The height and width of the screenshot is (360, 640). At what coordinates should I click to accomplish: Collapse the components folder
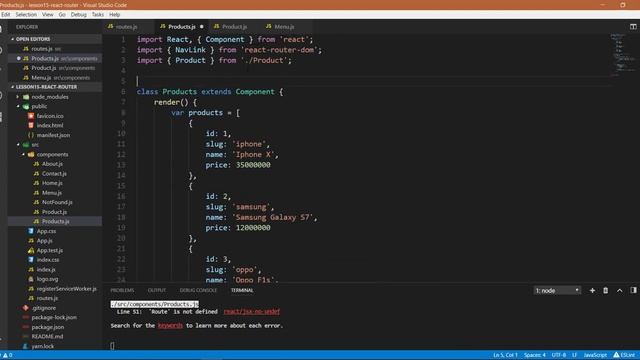[52, 154]
